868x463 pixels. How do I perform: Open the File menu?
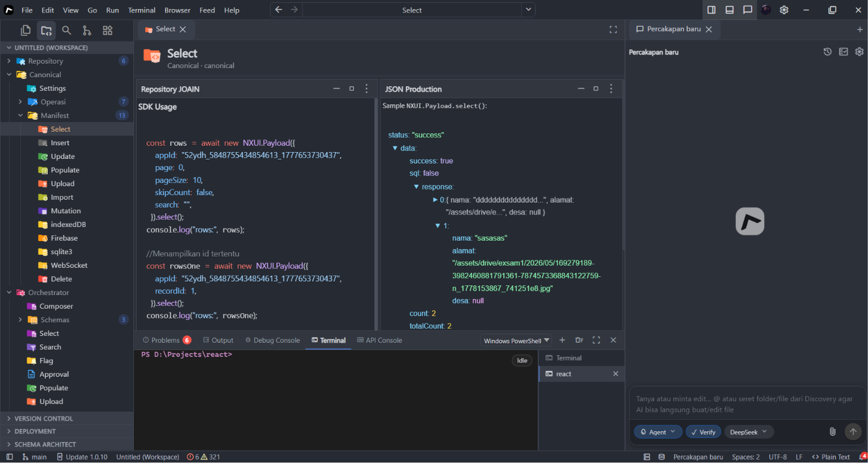(27, 10)
